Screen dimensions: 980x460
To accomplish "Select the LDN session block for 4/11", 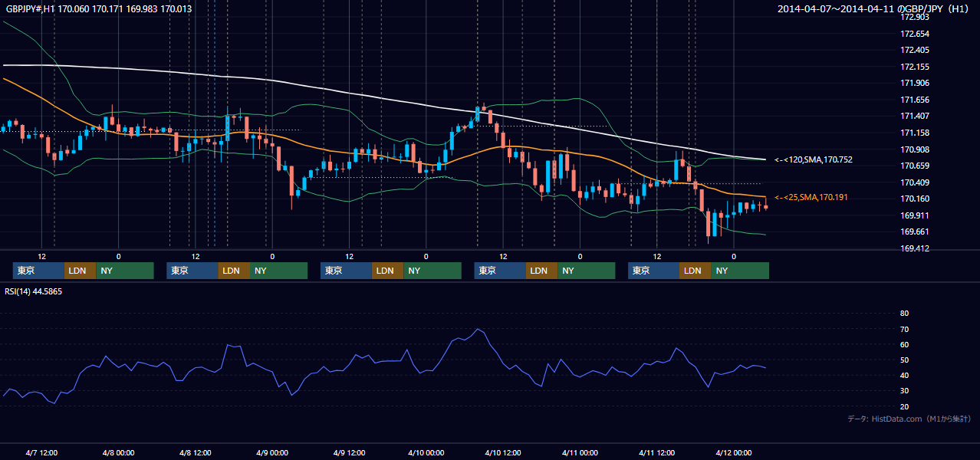I will (x=696, y=271).
